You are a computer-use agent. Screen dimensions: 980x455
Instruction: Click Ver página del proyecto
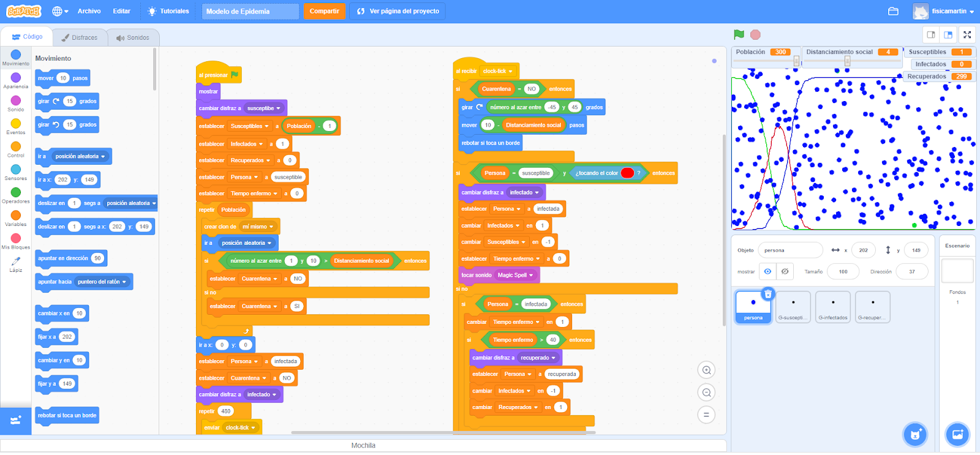tap(398, 11)
